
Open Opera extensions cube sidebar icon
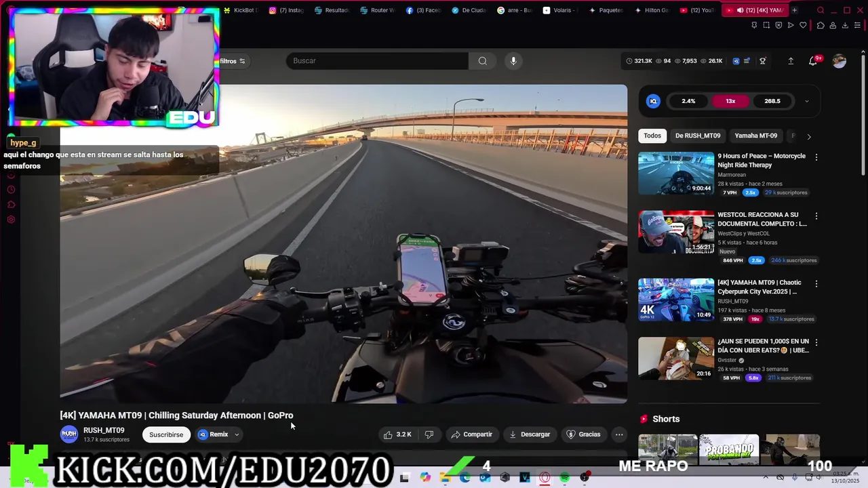11,205
